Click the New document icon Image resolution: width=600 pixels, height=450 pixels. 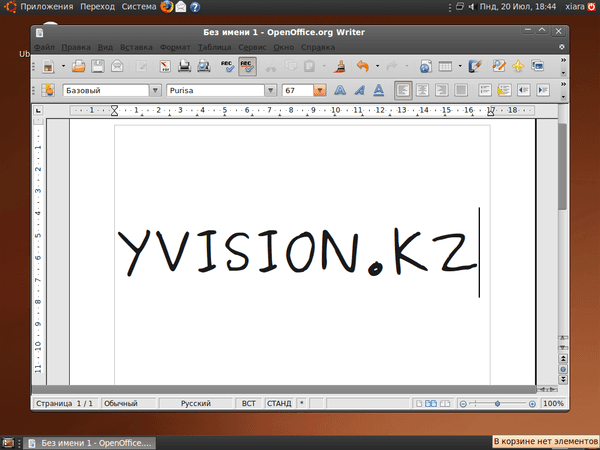pos(48,66)
